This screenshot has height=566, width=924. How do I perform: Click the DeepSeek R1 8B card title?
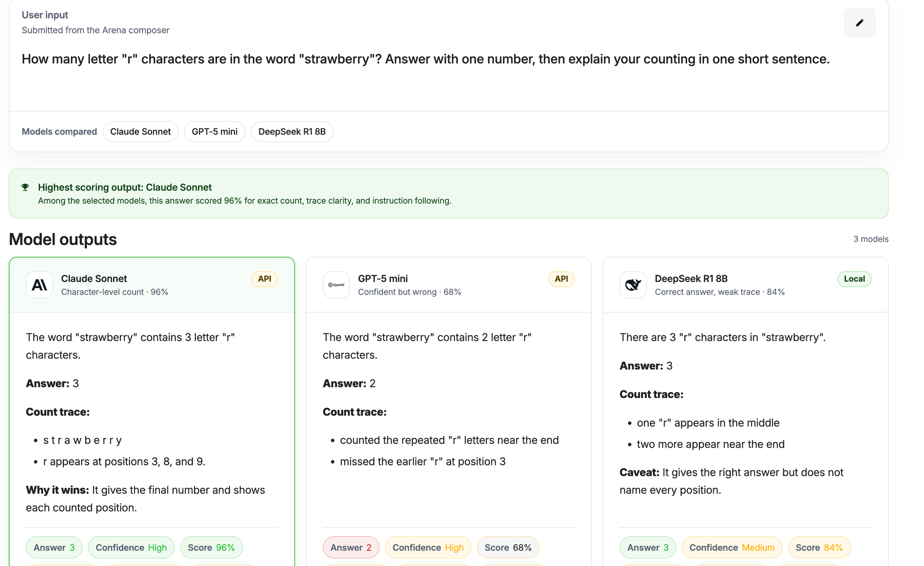[691, 278]
